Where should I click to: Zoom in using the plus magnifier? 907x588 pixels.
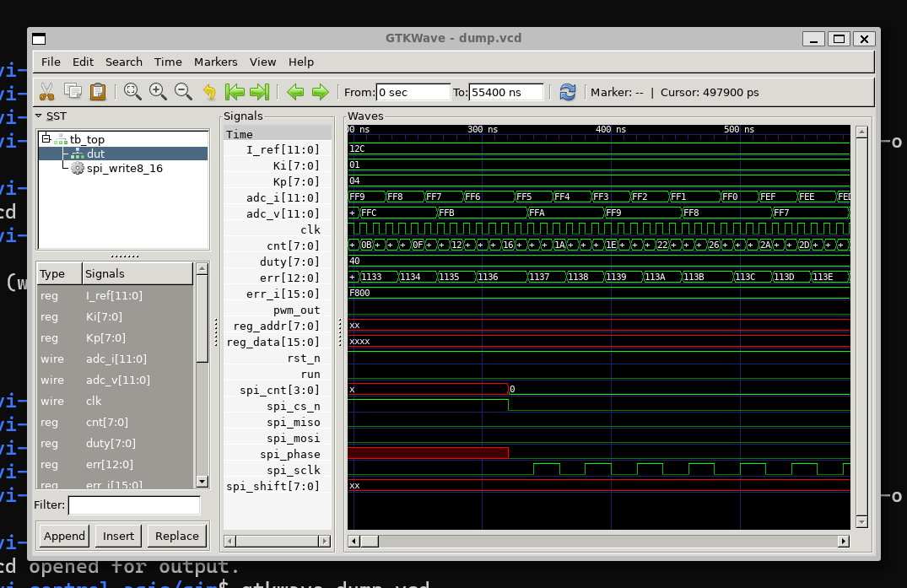158,92
